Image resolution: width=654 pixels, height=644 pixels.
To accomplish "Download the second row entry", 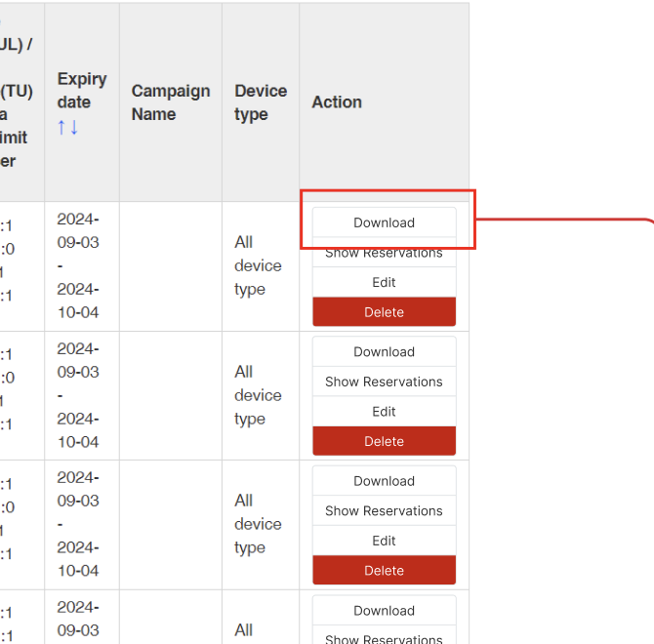I will [x=384, y=352].
